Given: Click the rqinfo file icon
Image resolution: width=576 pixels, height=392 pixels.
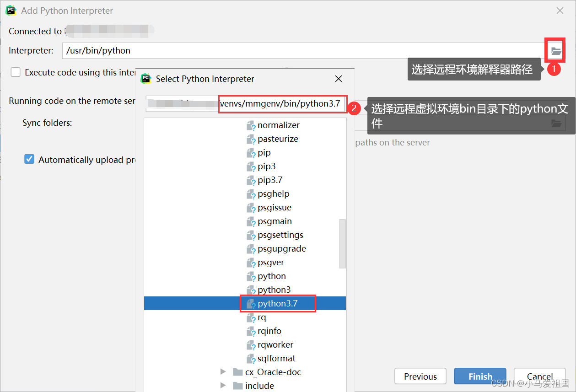Looking at the screenshot, I should (x=251, y=331).
